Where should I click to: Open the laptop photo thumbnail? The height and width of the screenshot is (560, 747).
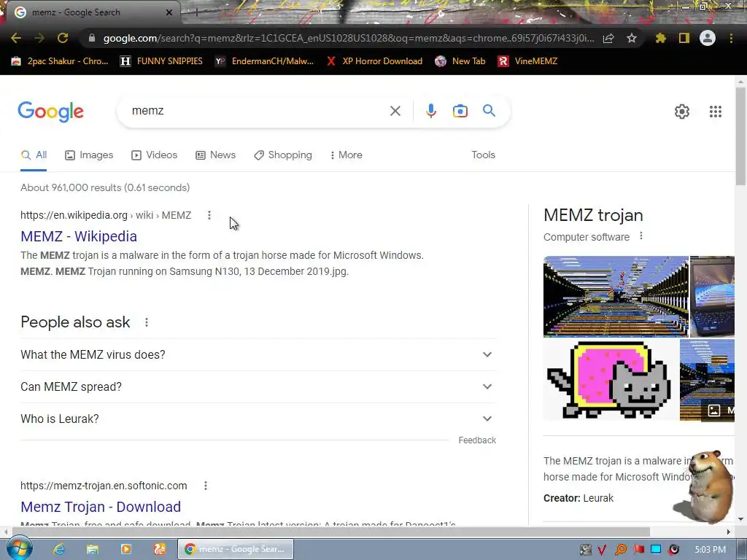(712, 296)
